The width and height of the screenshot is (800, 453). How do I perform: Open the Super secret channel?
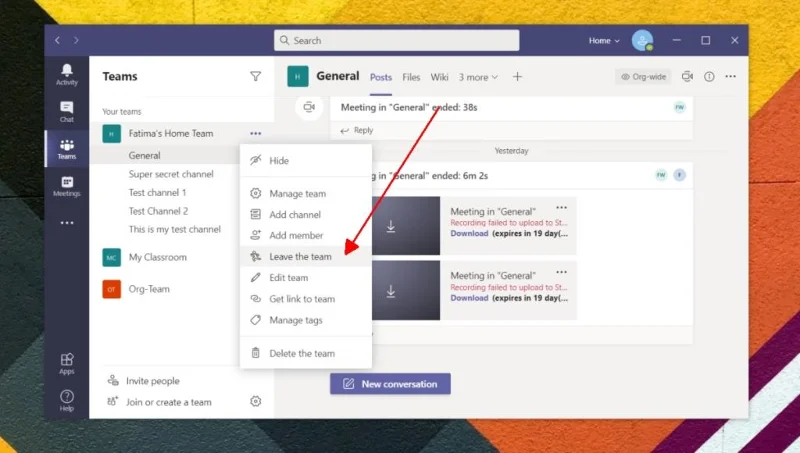(171, 174)
